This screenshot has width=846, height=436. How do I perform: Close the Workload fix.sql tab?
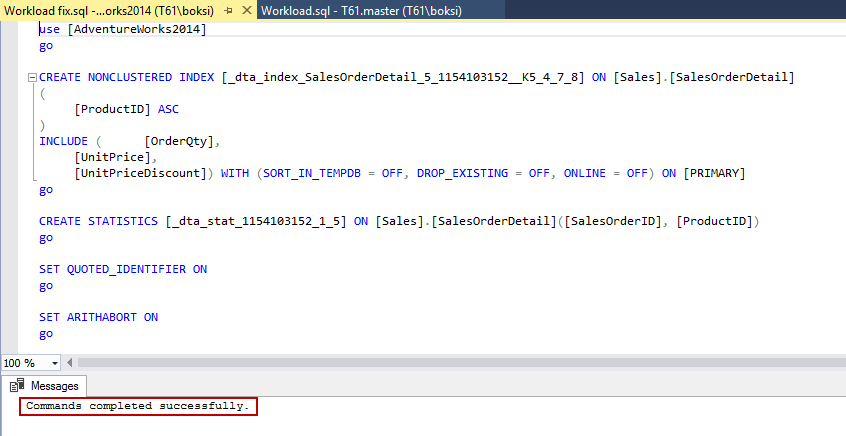point(247,10)
